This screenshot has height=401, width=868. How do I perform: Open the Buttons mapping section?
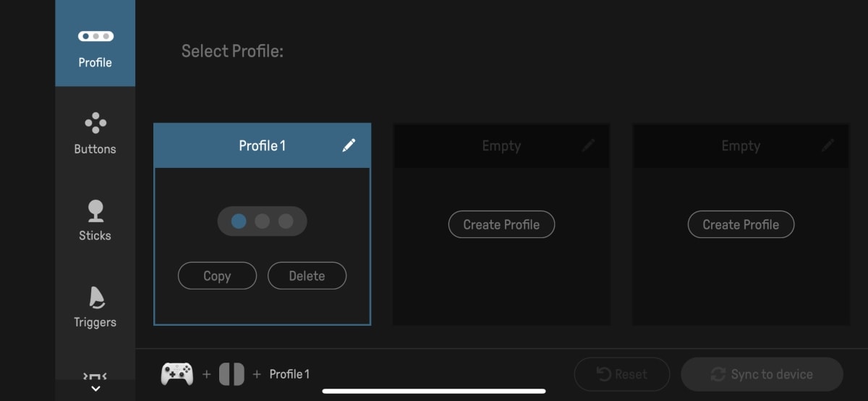click(x=95, y=133)
